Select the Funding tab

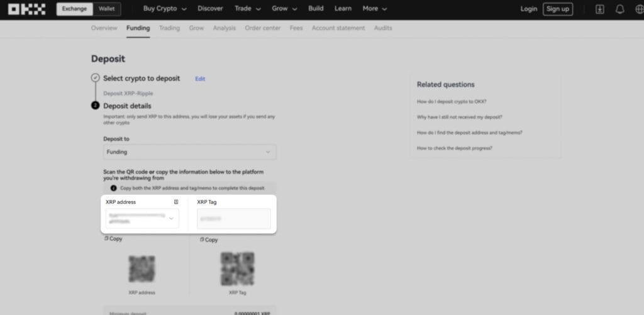(x=138, y=28)
